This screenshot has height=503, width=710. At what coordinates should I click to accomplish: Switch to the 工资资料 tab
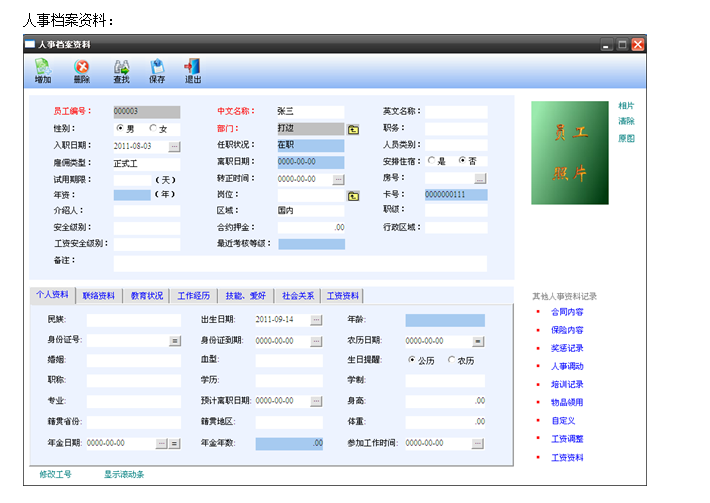(343, 296)
